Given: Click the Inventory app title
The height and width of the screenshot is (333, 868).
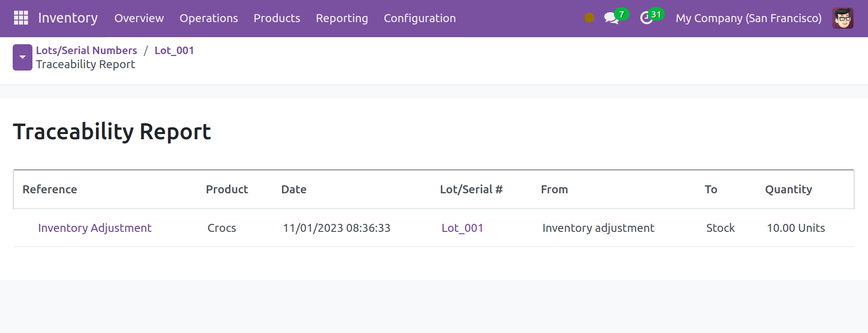Looking at the screenshot, I should pyautogui.click(x=68, y=18).
